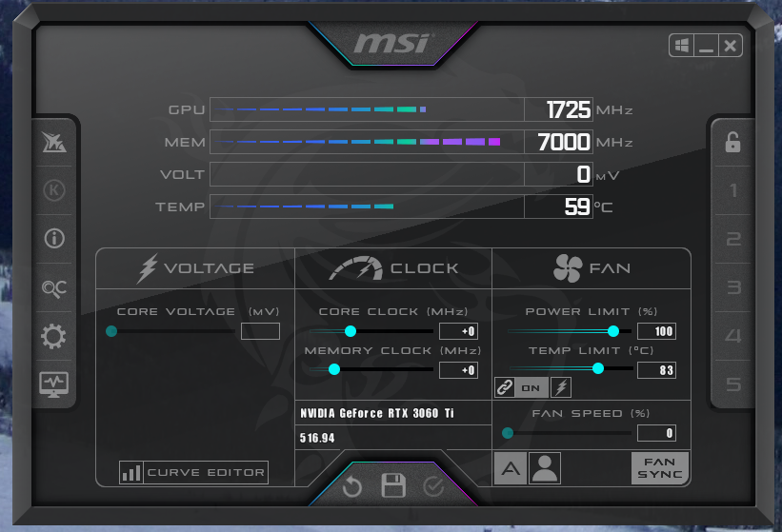
Task: Open the information panel icon
Action: (54, 239)
